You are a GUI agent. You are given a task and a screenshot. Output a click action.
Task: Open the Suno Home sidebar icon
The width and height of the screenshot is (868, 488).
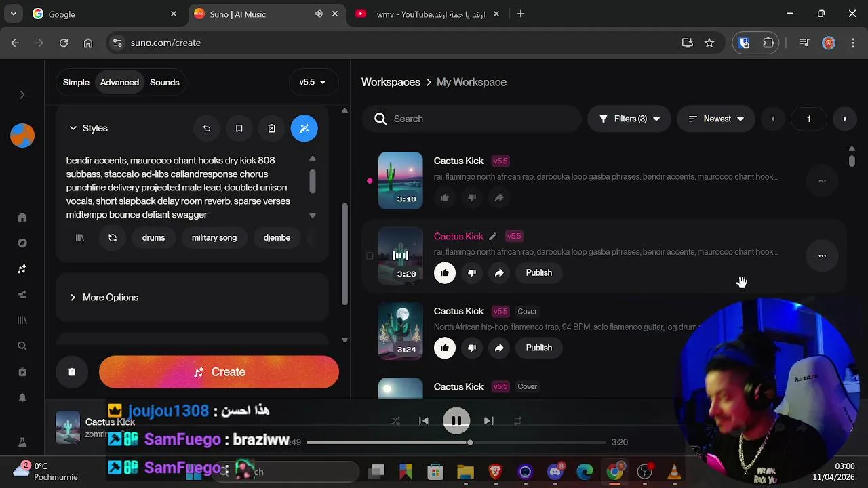(x=22, y=218)
